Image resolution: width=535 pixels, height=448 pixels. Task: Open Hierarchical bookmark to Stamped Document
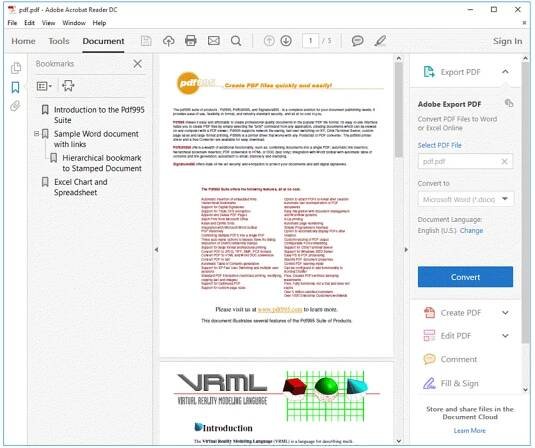click(x=102, y=163)
